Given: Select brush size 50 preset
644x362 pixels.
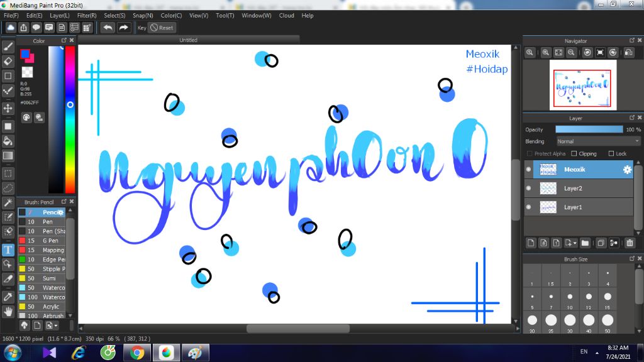Looking at the screenshot, I should coord(608,322).
